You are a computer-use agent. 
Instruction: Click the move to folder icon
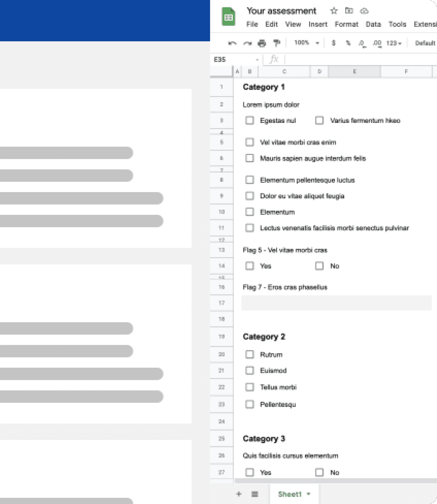point(349,11)
